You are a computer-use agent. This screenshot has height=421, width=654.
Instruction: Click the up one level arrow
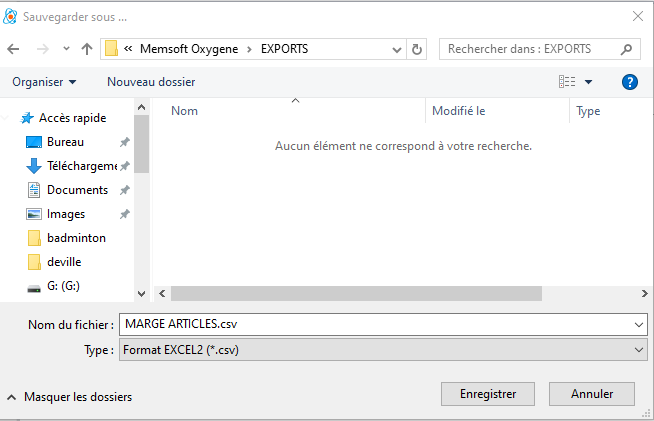(87, 49)
